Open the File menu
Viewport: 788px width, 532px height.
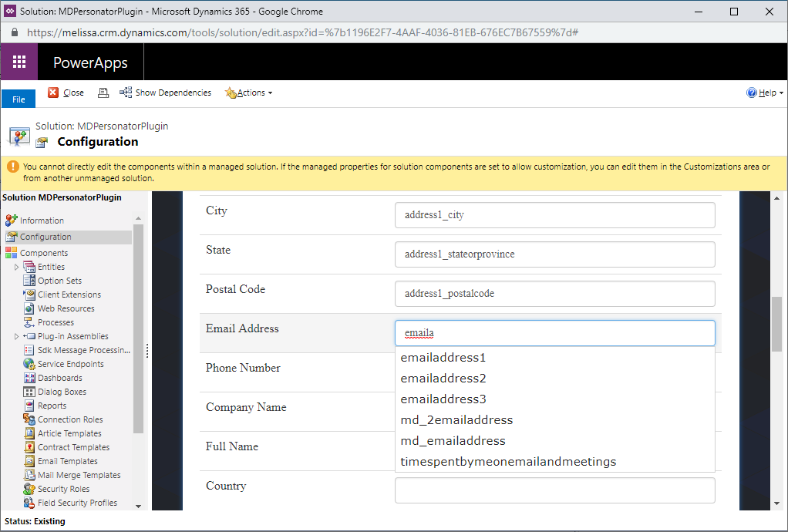(19, 99)
